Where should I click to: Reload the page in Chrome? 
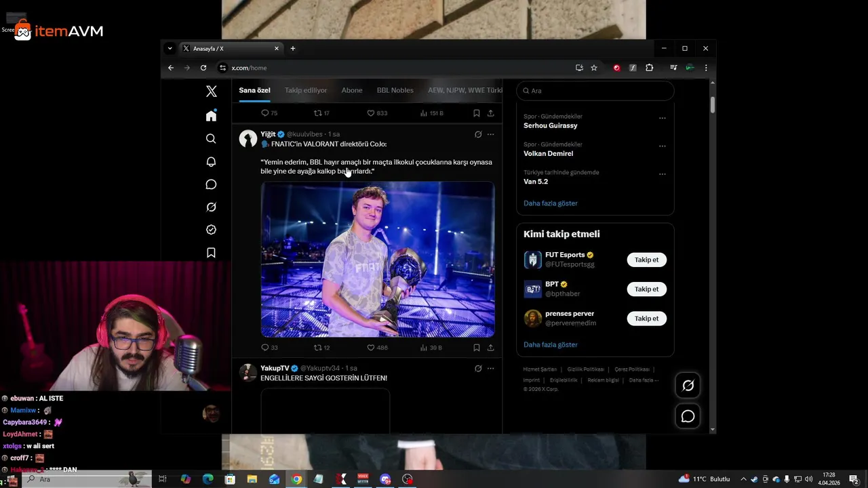click(x=203, y=68)
